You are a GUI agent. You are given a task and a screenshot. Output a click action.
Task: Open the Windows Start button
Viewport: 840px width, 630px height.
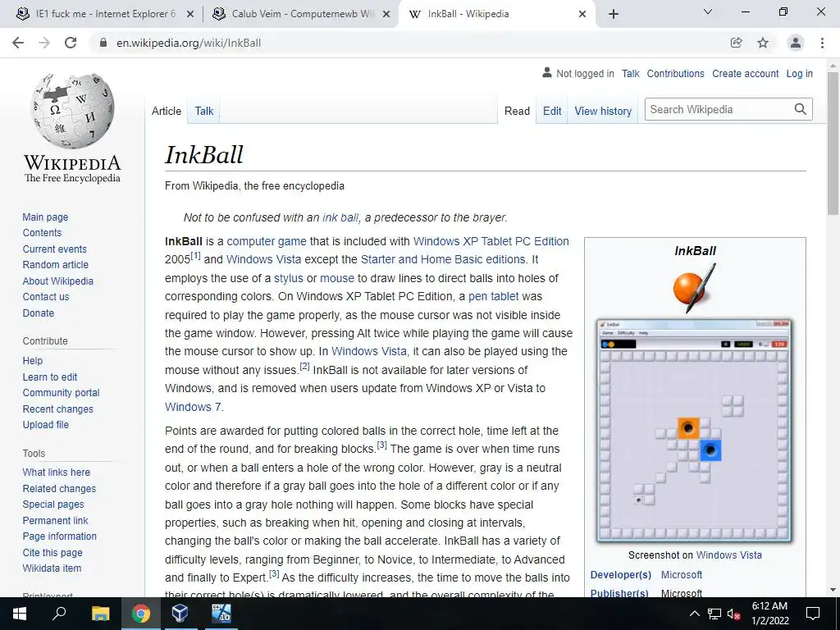coord(20,614)
